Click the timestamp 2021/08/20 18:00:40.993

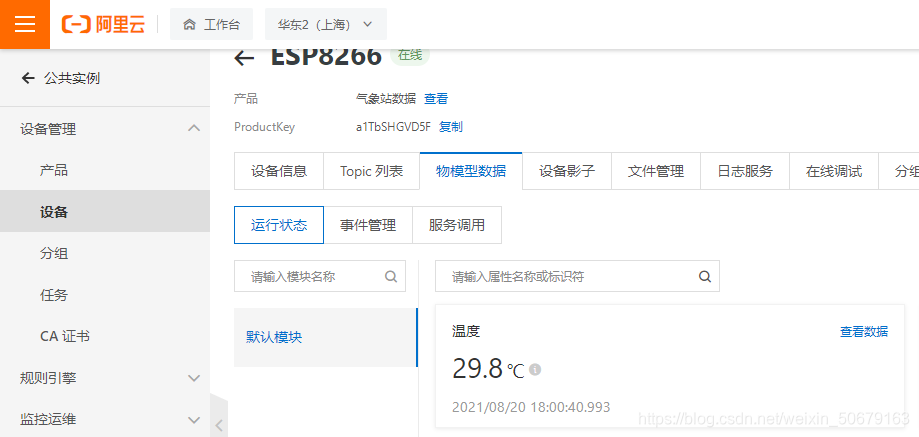(531, 407)
